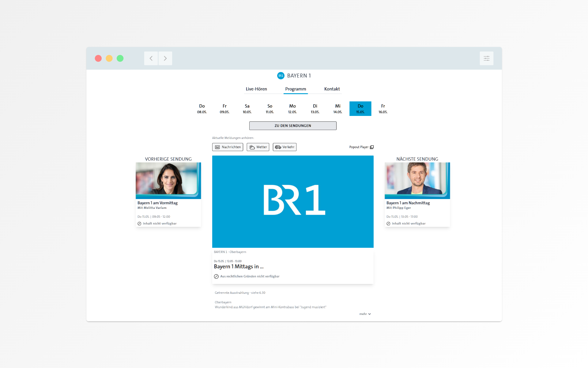Open Bayern 1 Mittags in ... title
This screenshot has height=368, width=588.
(239, 267)
